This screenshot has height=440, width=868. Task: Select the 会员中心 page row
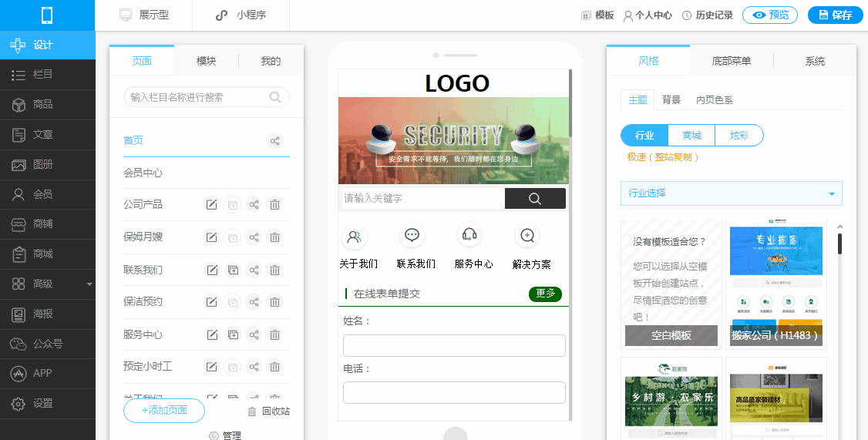(207, 173)
